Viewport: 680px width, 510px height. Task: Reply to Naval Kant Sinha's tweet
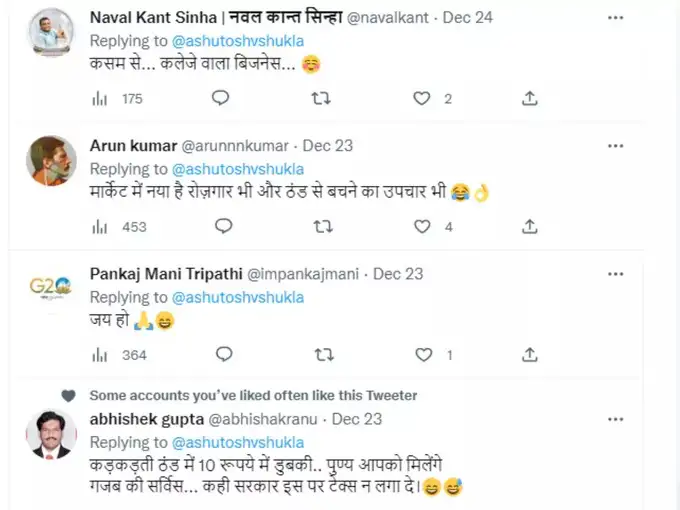221,98
